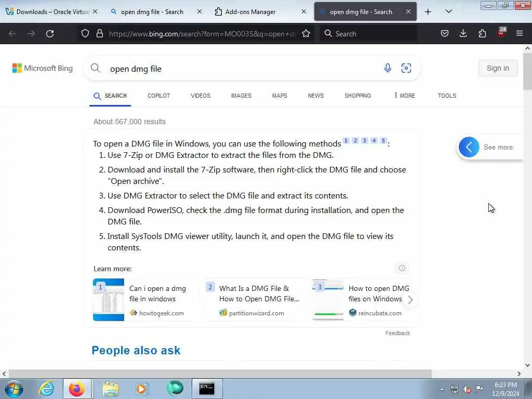Select the MAPS search tab

pos(280,96)
